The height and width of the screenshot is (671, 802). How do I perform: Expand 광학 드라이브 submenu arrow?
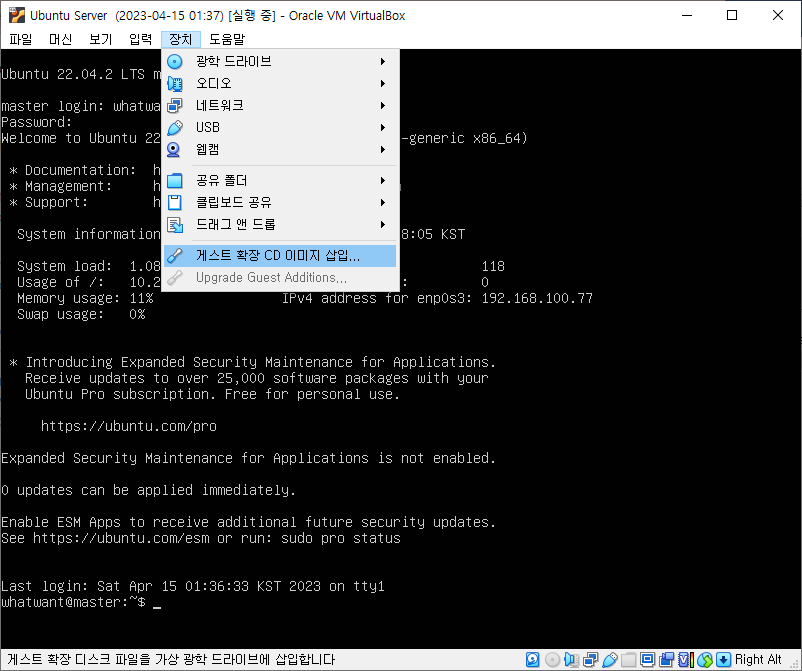[383, 61]
